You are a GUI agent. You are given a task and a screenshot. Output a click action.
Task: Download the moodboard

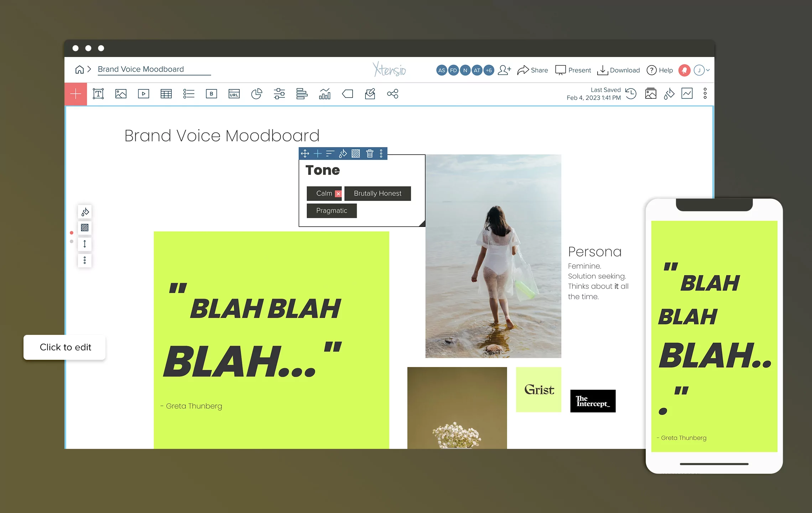point(619,70)
